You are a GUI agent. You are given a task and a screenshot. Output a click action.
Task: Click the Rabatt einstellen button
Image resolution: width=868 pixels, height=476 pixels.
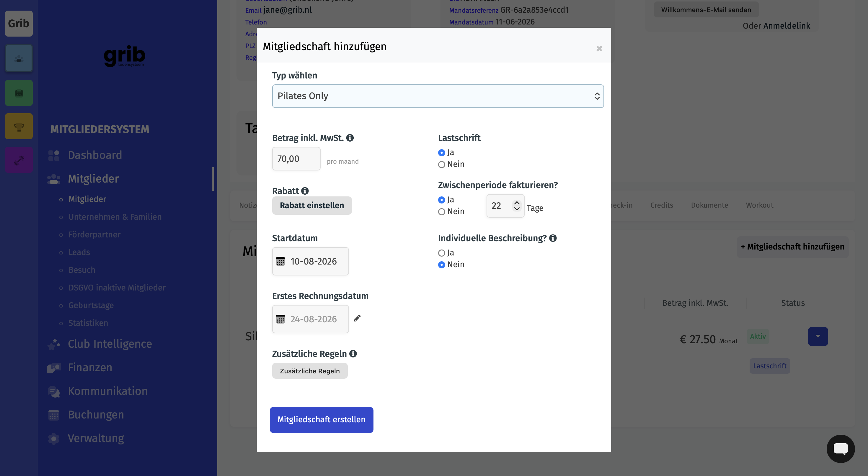click(312, 205)
